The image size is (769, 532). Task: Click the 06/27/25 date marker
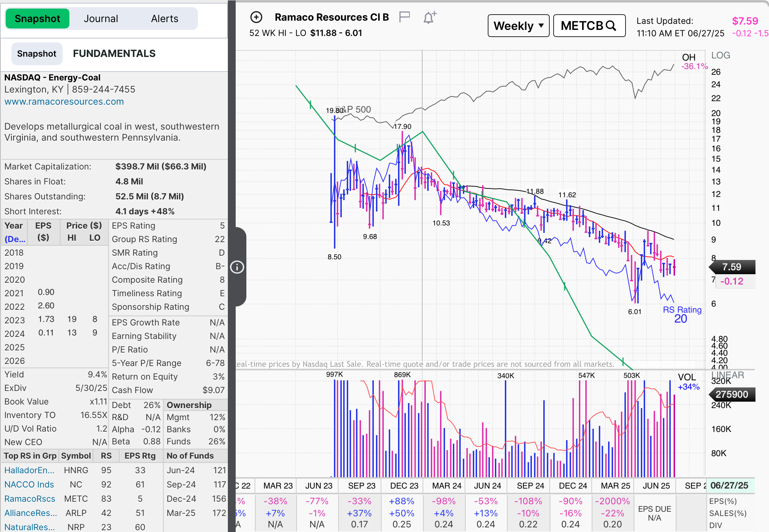pos(729,486)
